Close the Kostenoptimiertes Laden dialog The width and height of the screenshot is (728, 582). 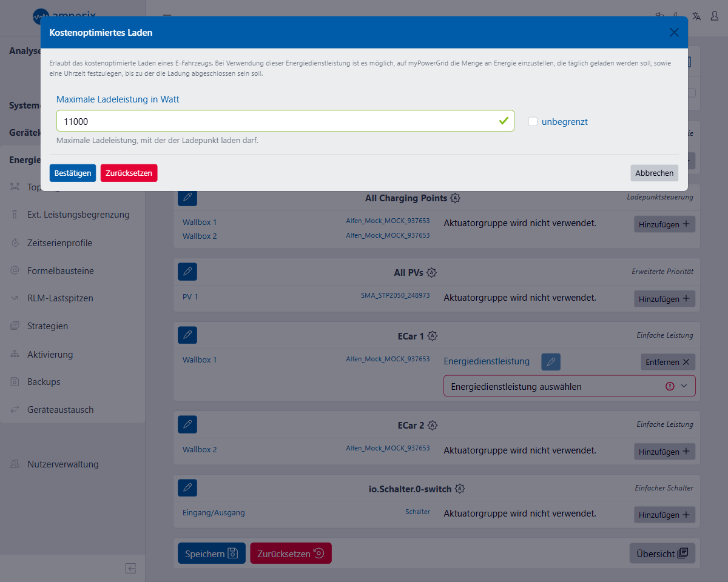[674, 33]
